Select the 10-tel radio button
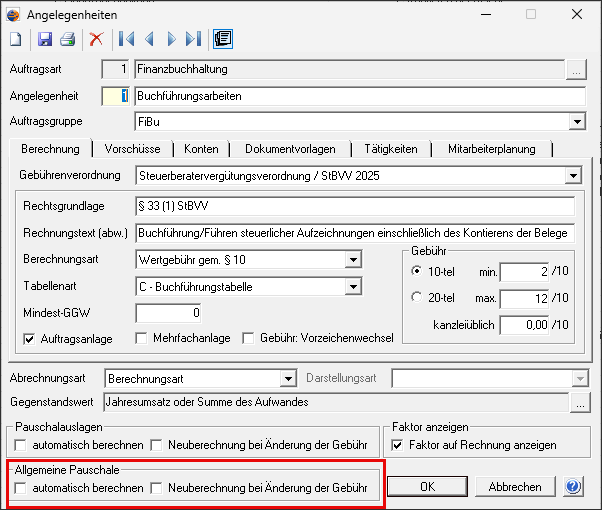The width and height of the screenshot is (602, 510). tap(417, 271)
